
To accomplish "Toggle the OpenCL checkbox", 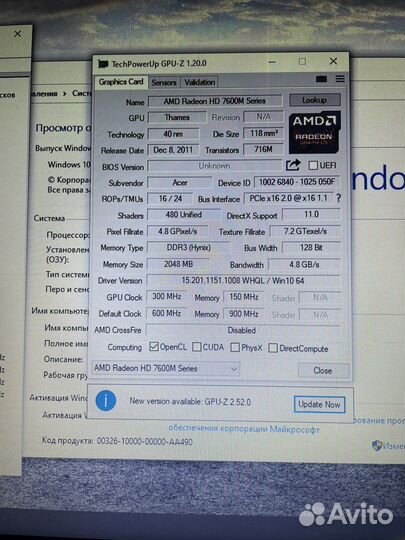I will (154, 346).
